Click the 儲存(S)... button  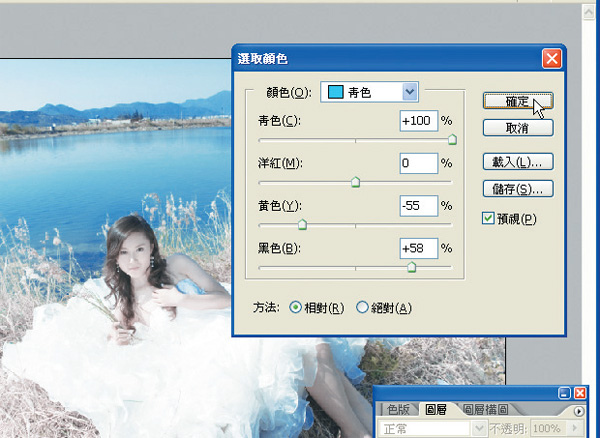click(518, 189)
